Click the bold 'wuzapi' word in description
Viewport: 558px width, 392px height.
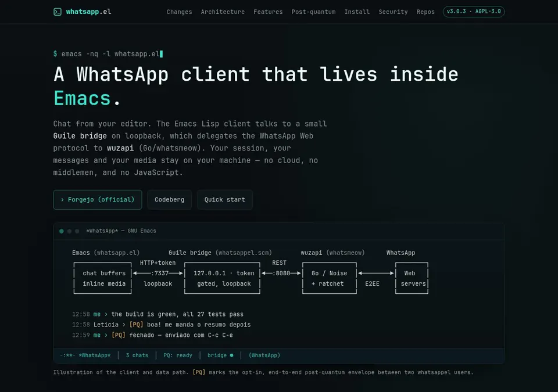click(120, 148)
